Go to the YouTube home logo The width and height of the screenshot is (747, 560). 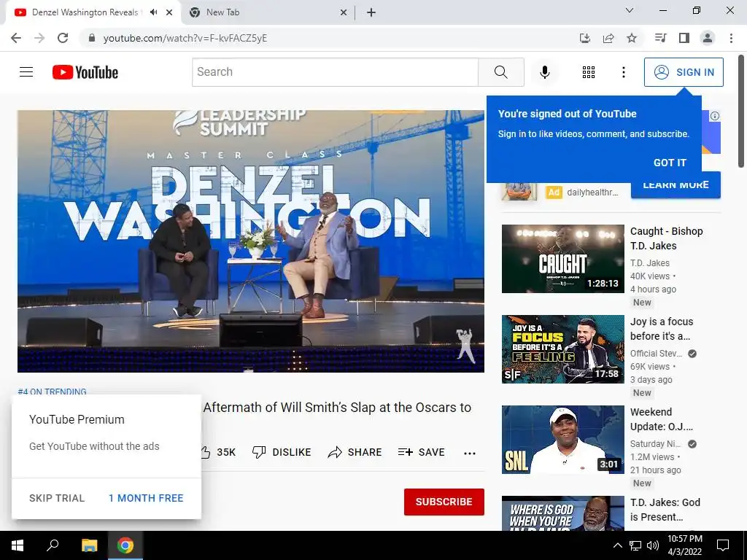[85, 72]
